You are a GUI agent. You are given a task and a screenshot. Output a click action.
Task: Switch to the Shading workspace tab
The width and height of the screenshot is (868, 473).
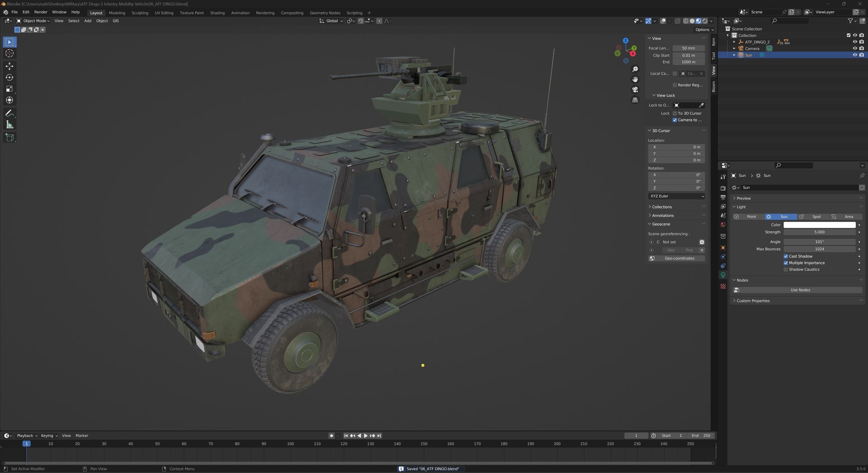[217, 13]
